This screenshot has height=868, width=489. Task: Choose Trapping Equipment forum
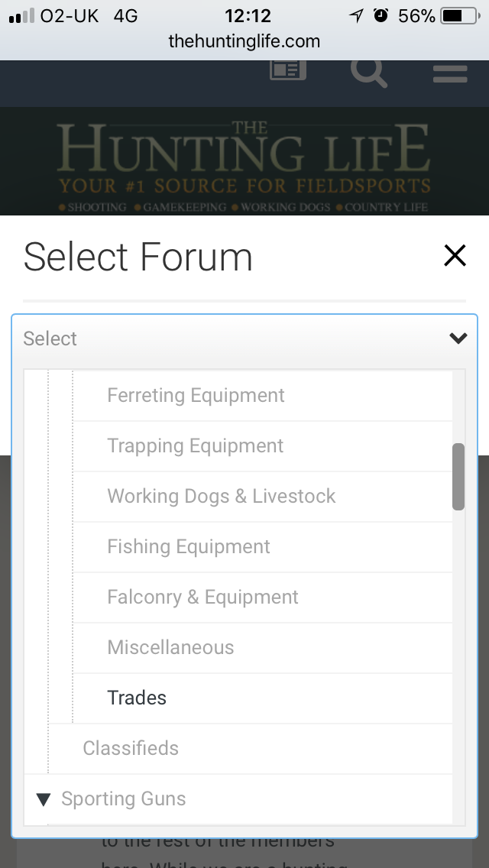tap(195, 446)
